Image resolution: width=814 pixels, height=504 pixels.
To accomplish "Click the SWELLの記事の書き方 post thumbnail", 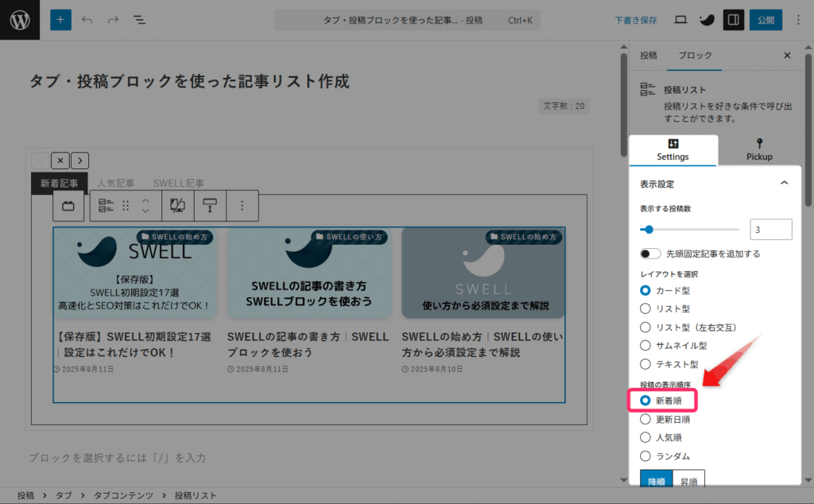I will 309,273.
